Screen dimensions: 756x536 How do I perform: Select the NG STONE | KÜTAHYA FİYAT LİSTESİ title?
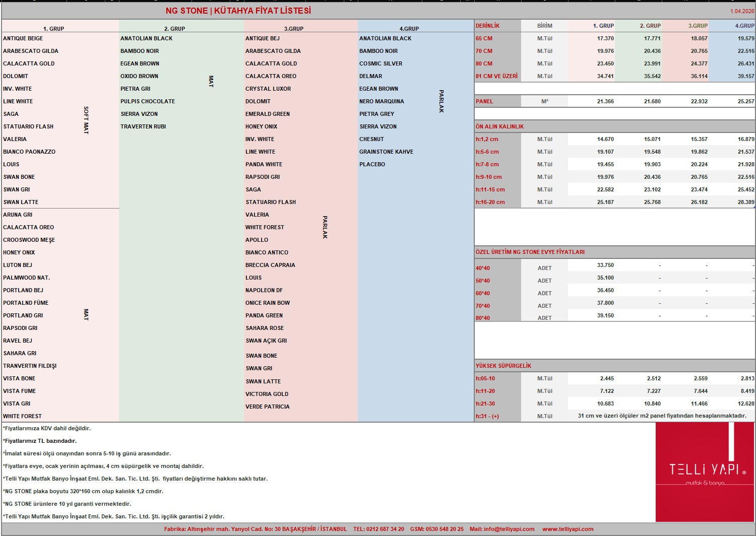tap(238, 11)
